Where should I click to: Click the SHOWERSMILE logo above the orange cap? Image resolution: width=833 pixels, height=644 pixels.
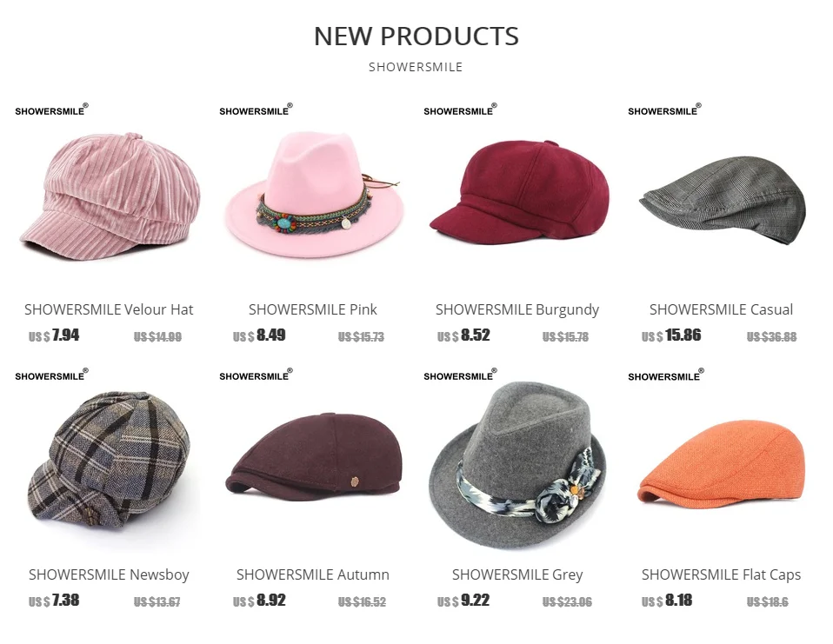coord(666,375)
